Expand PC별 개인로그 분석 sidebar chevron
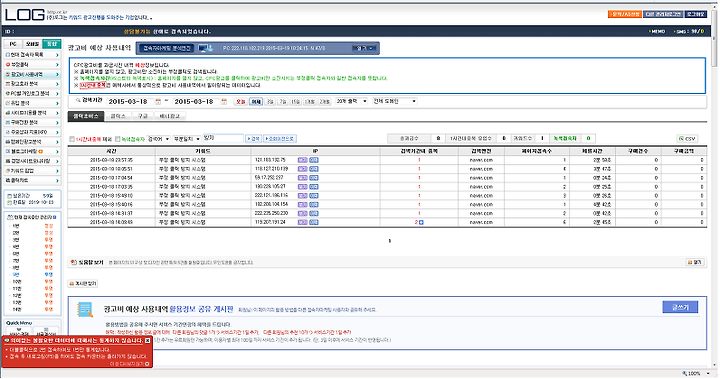Image resolution: width=720 pixels, height=379 pixels. 57,94
